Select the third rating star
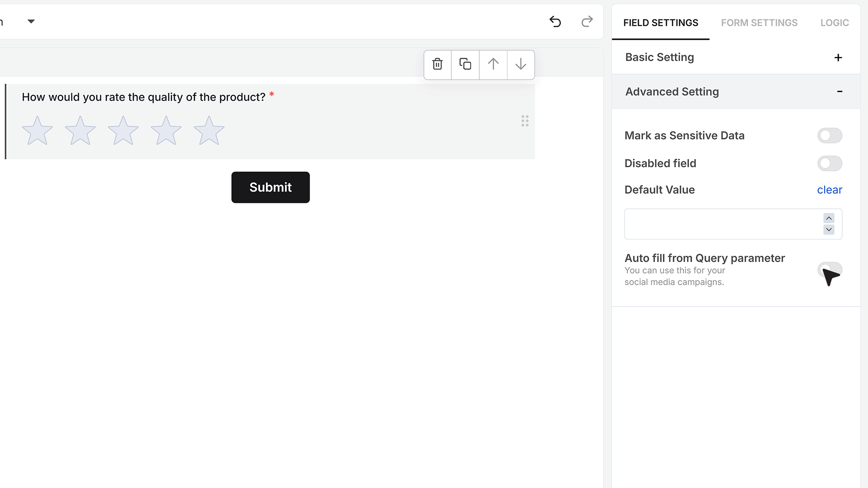The width and height of the screenshot is (868, 488). [123, 131]
